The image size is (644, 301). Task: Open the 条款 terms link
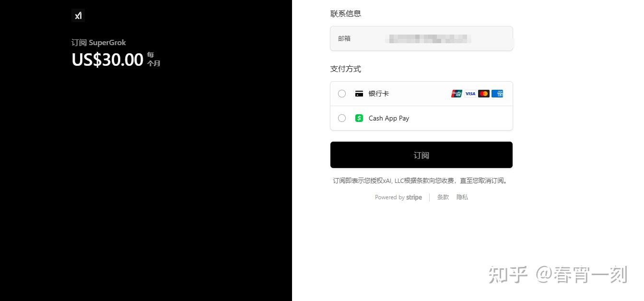(443, 197)
